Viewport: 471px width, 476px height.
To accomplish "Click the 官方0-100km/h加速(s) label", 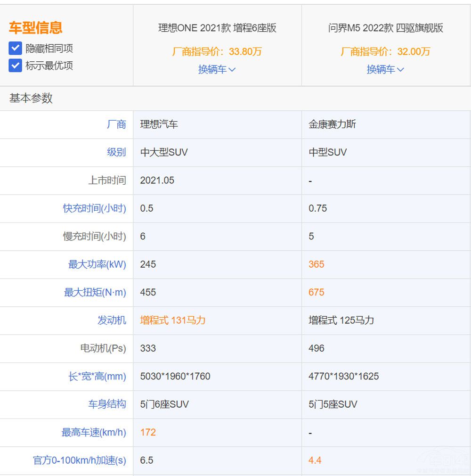I will tap(80, 460).
